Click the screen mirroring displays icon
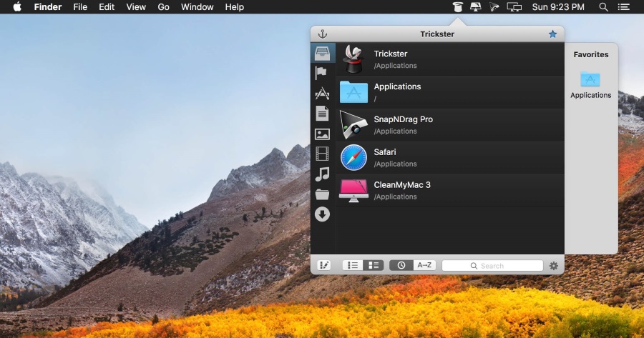Screen dimensions: 644x338 pos(514,7)
